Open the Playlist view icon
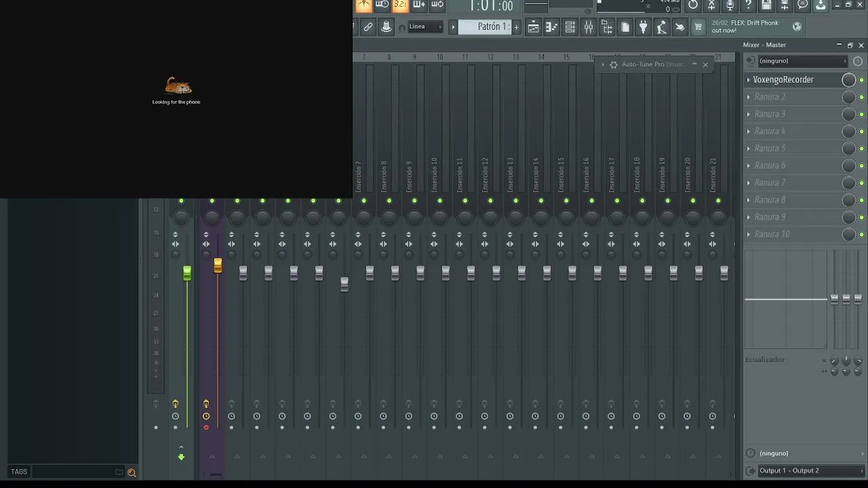 534,27
